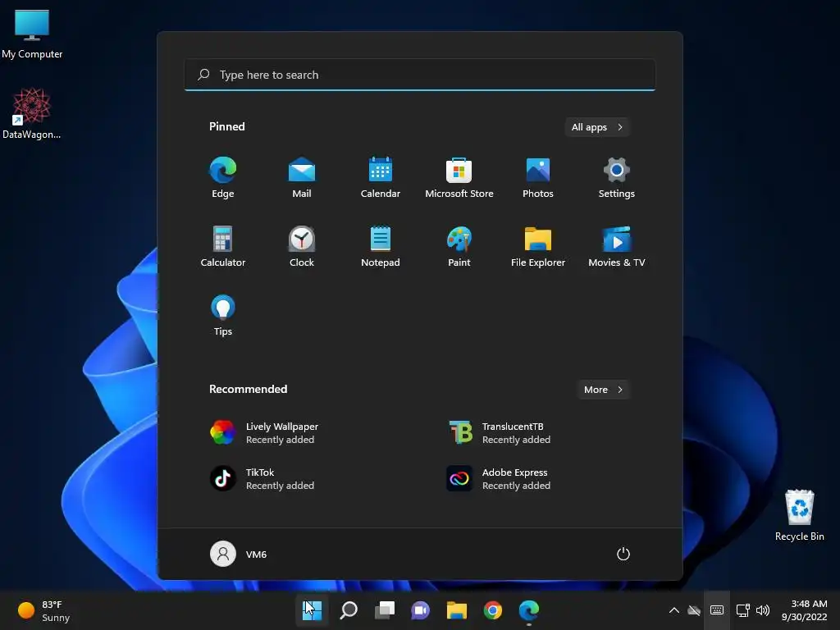Open File Explorer from pinned apps
This screenshot has height=630, width=840.
[x=538, y=246]
